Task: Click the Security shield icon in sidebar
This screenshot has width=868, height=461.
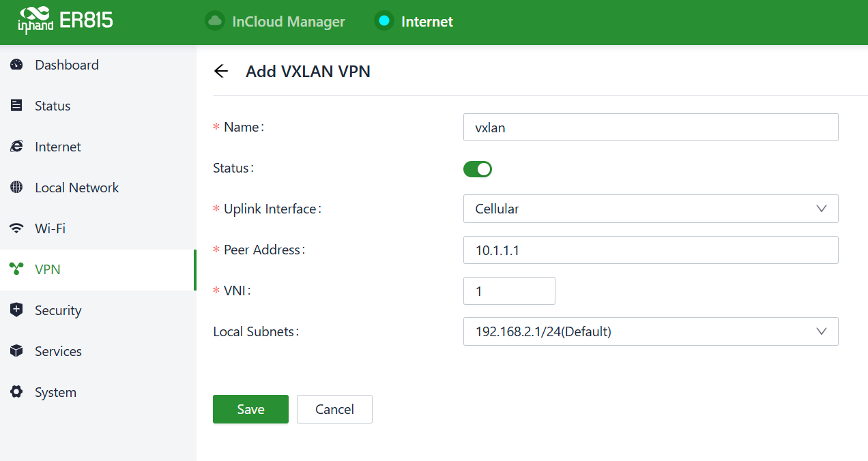Action: click(x=17, y=310)
